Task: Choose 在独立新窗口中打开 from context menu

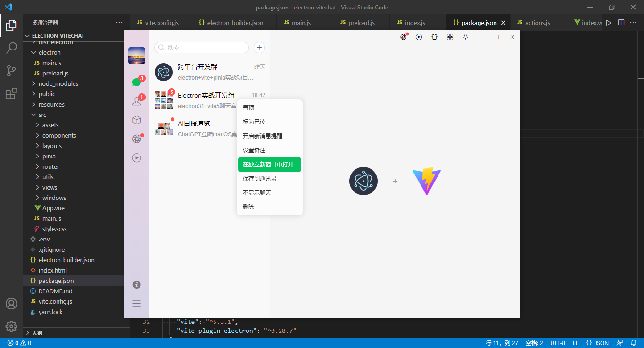Action: (x=269, y=165)
